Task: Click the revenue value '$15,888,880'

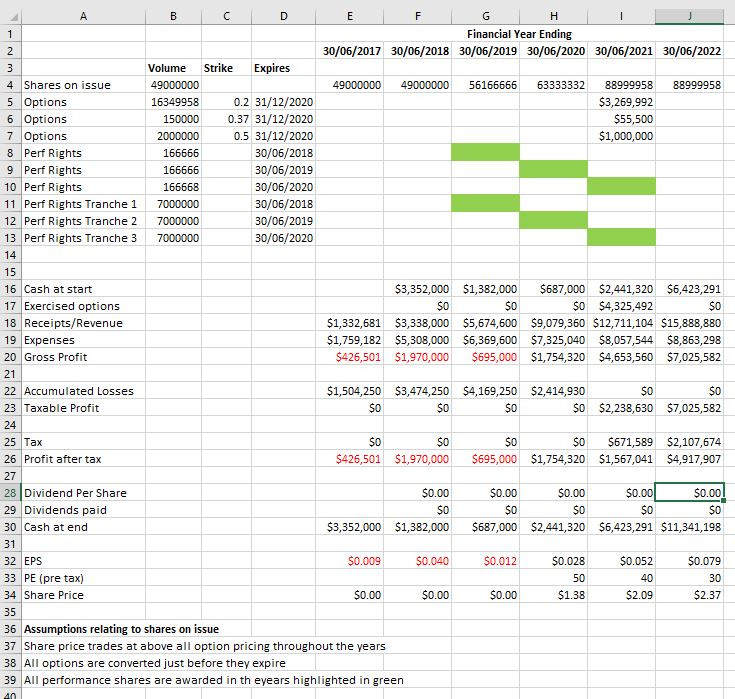Action: click(690, 323)
